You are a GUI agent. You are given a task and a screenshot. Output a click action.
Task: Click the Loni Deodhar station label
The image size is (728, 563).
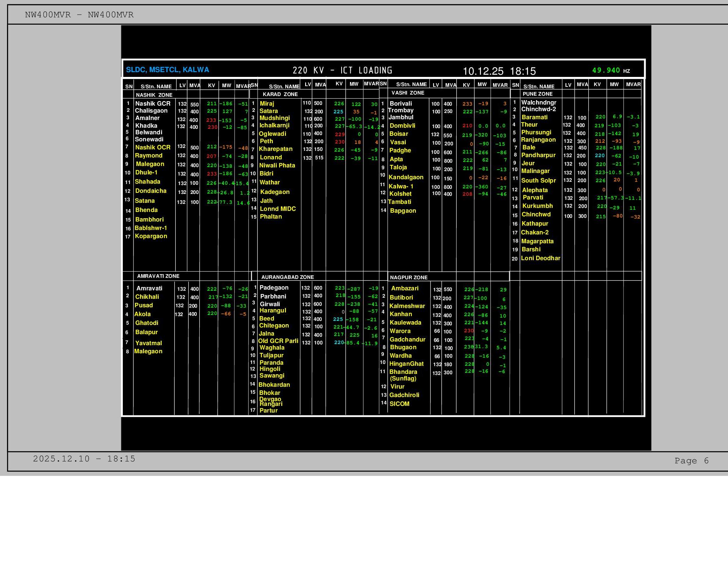pyautogui.click(x=540, y=258)
